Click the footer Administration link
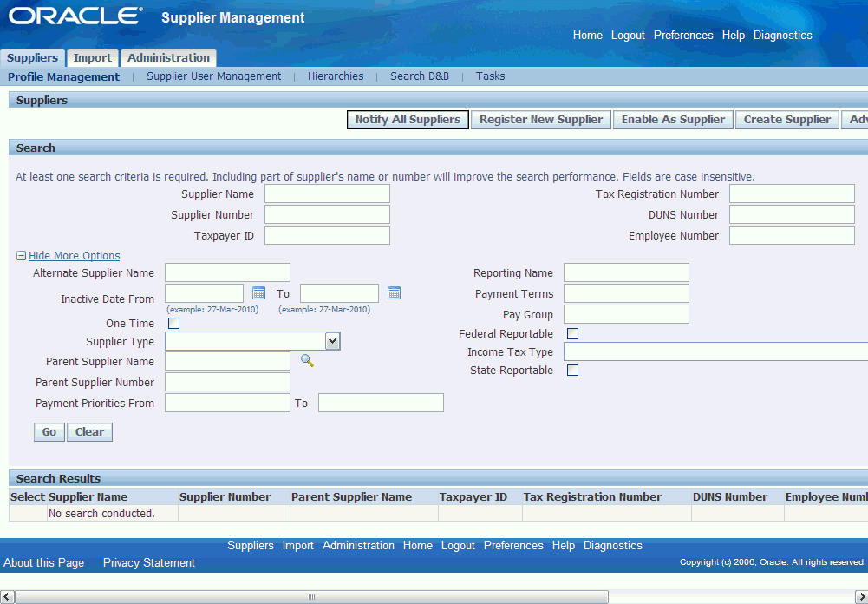The height and width of the screenshot is (604, 868). pos(358,545)
